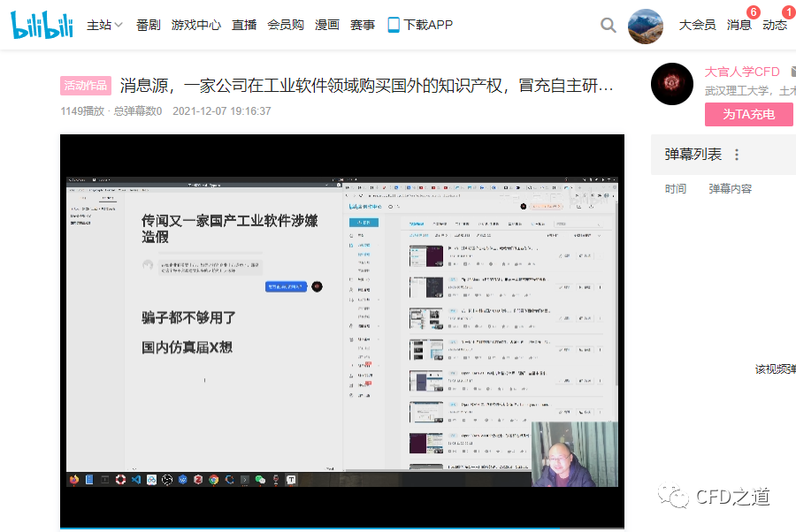Click the upload date 2021-12-07 19:16:37
The image size is (796, 532).
point(222,111)
